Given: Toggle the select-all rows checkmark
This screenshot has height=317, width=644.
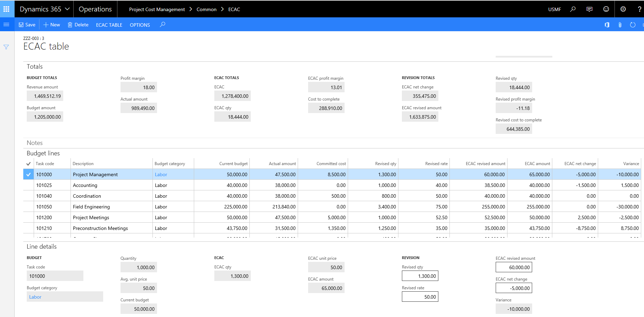Looking at the screenshot, I should [x=28, y=164].
